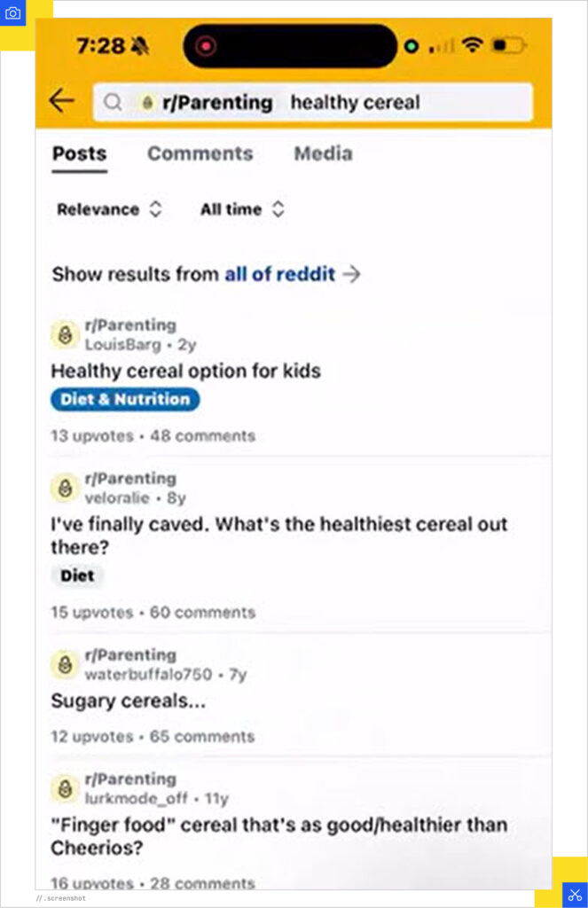Tap the arrow next to all of reddit
588x908 pixels.
pyautogui.click(x=352, y=275)
